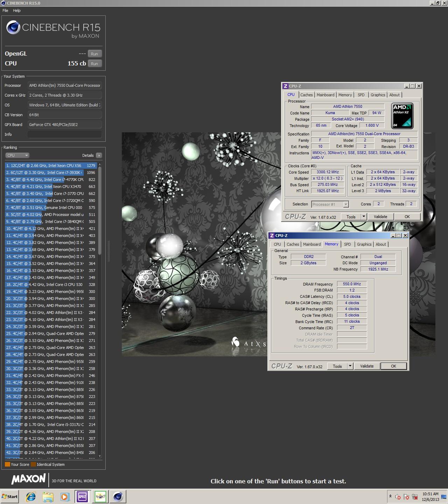
Task: Click Validate in upper CPU-Z window
Action: tap(380, 217)
